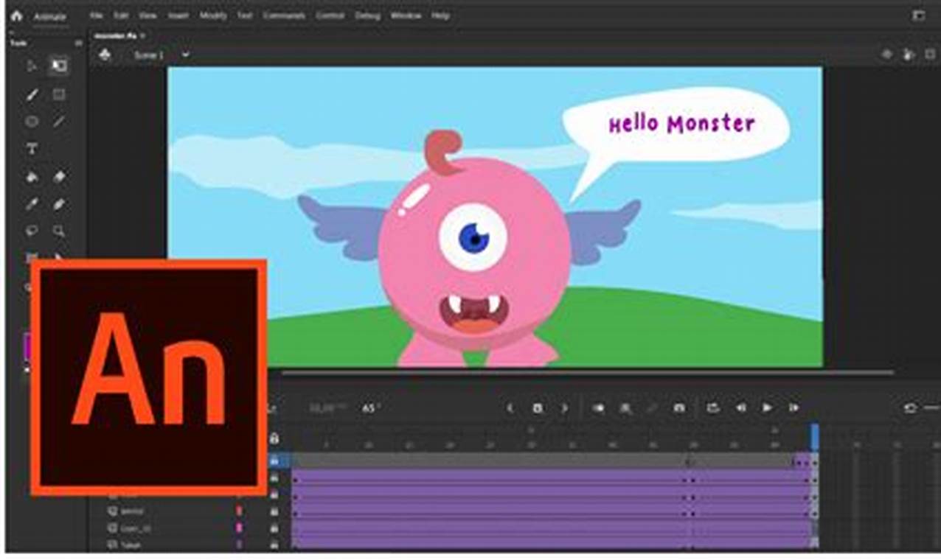This screenshot has width=941, height=560.
Task: Select the highlighted Free Transform tool
Action: pos(59,66)
